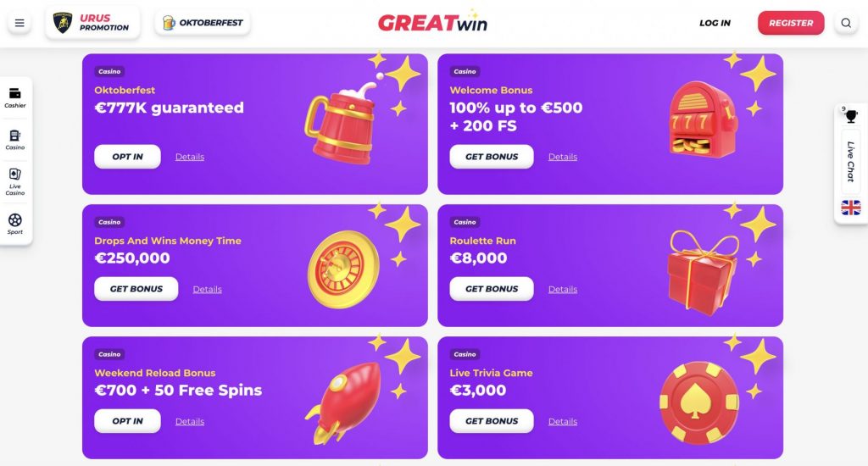Open the Live Casino cards icon
The height and width of the screenshot is (466, 868).
point(15,175)
